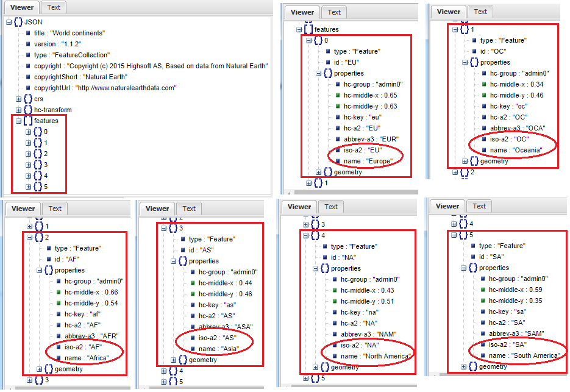Click green number icon for hc-middle-x 0.65
The height and width of the screenshot is (392, 570).
coord(336,96)
